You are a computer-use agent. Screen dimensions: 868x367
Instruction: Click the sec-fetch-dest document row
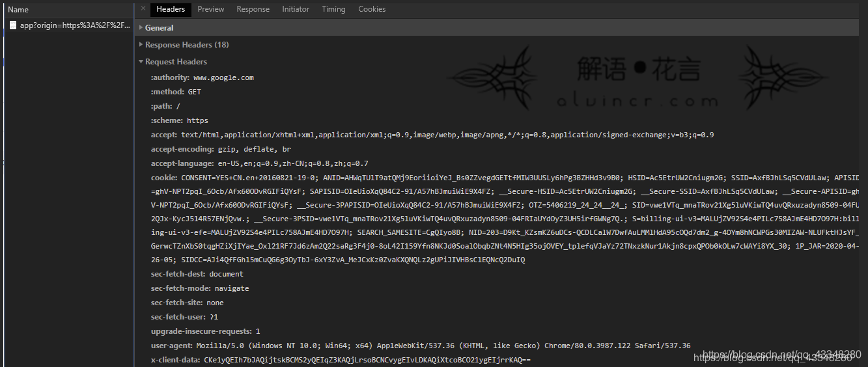click(x=197, y=274)
